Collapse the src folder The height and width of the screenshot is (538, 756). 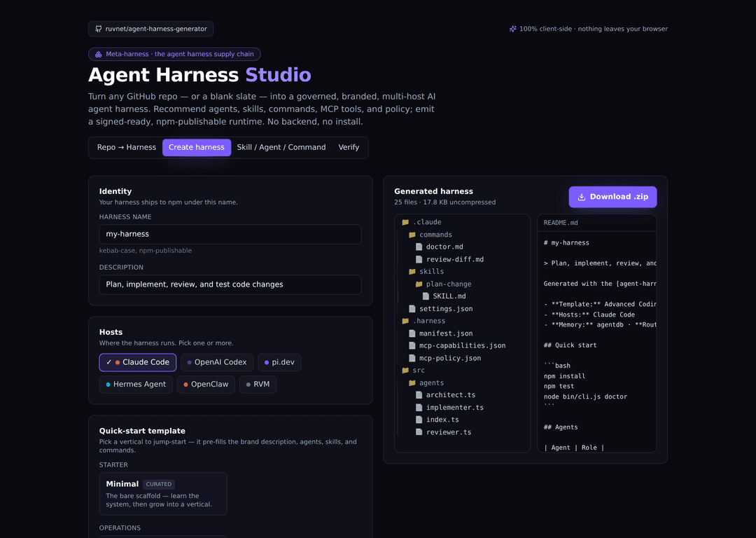pos(413,371)
